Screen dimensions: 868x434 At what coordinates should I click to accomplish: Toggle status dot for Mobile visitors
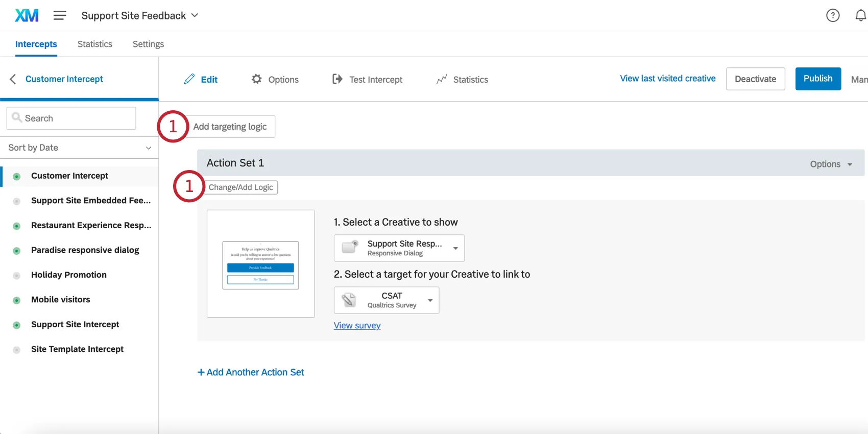(x=17, y=300)
